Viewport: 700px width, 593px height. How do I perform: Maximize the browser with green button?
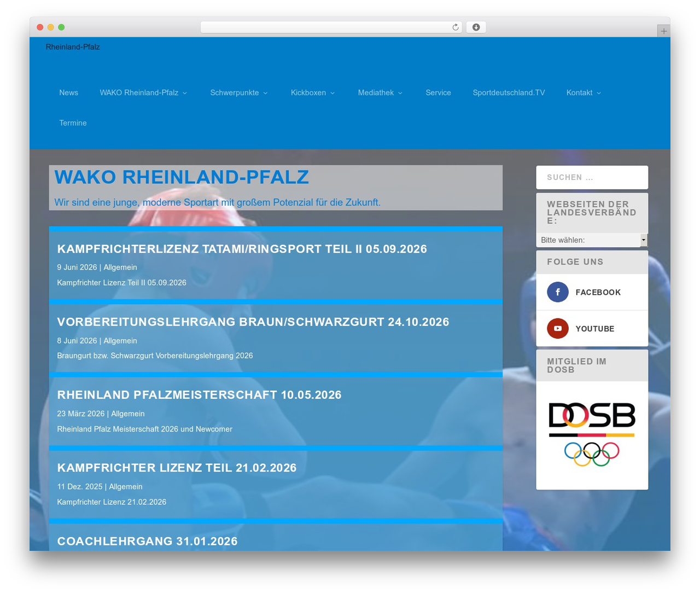[x=61, y=27]
